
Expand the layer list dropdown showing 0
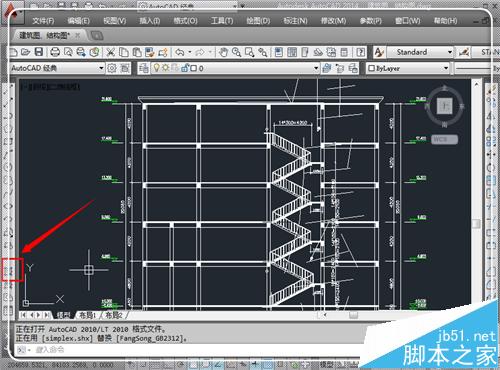pos(316,68)
